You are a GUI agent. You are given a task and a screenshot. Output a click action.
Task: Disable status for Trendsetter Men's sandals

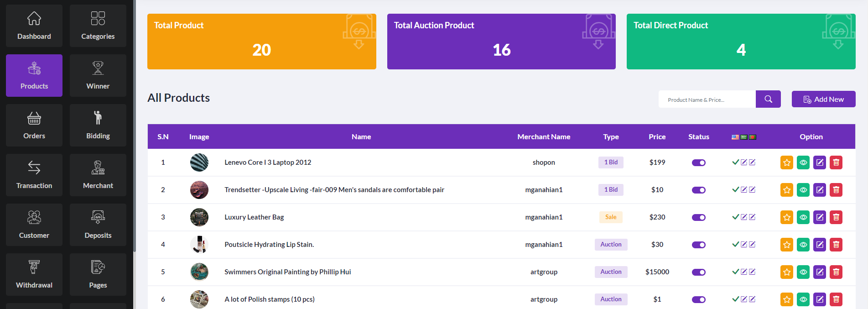click(699, 190)
